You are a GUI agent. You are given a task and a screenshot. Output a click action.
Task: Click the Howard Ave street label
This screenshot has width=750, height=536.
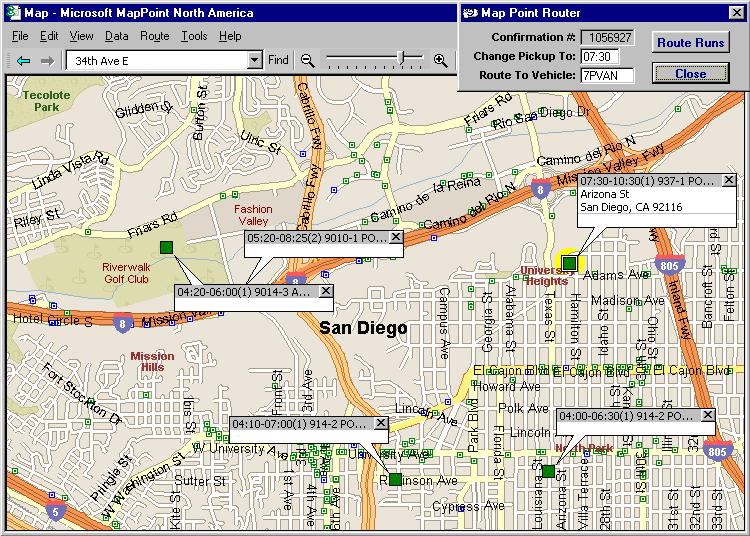coord(507,386)
